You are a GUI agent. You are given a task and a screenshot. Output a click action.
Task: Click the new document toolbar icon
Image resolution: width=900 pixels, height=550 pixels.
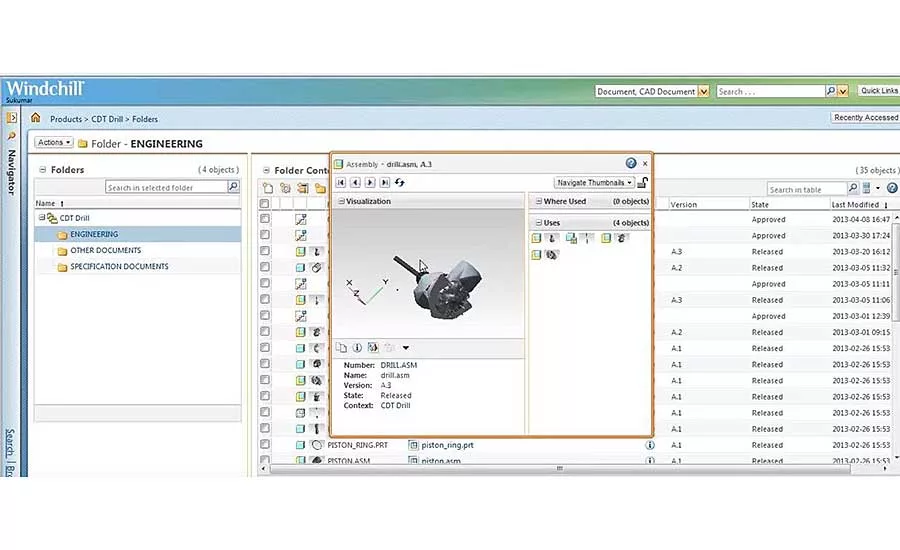coord(268,188)
